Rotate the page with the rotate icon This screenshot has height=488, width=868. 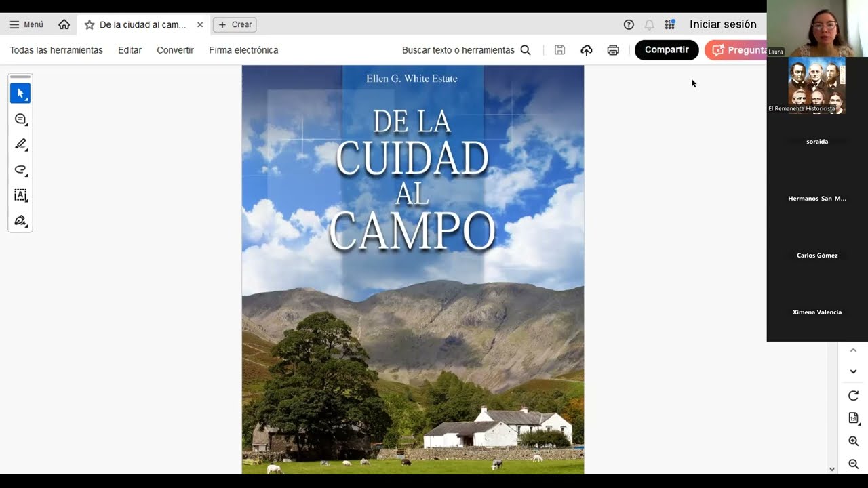[x=853, y=395]
